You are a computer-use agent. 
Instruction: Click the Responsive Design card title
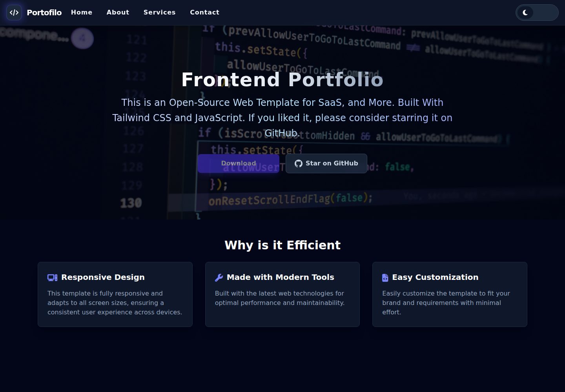(x=103, y=277)
